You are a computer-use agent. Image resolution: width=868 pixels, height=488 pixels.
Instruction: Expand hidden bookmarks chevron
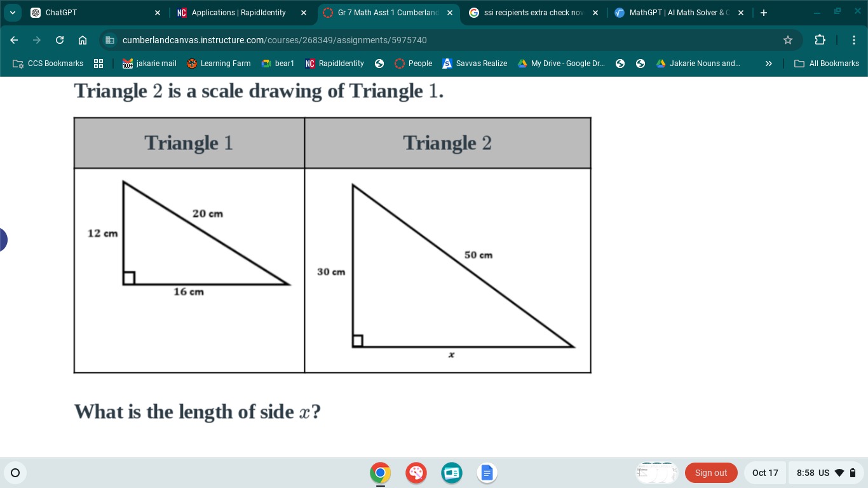click(x=768, y=64)
